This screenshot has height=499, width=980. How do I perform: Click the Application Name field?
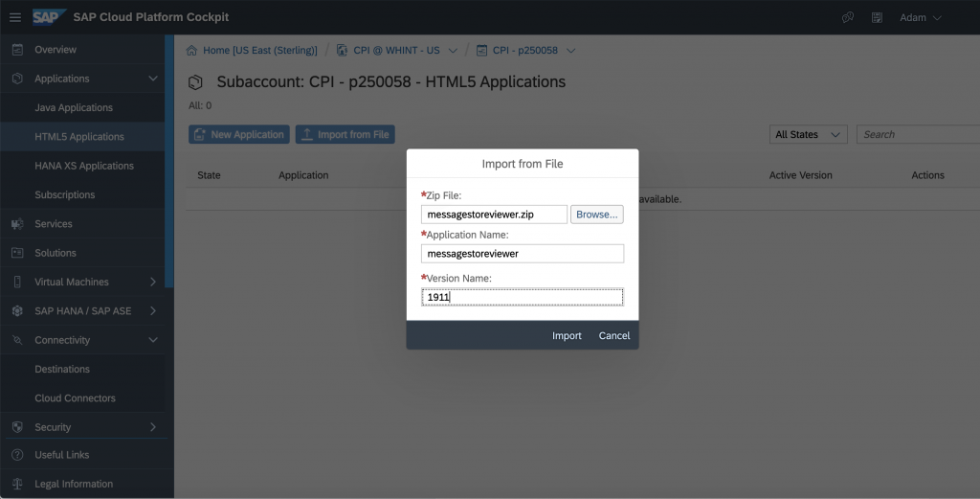522,253
